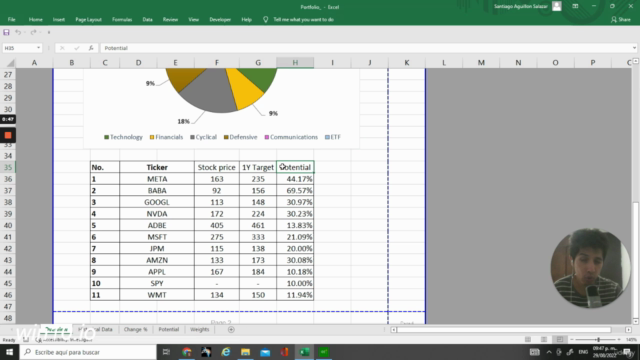Switch to Page Break Preview icon
Viewport: 640px width, 360px height.
point(560,340)
